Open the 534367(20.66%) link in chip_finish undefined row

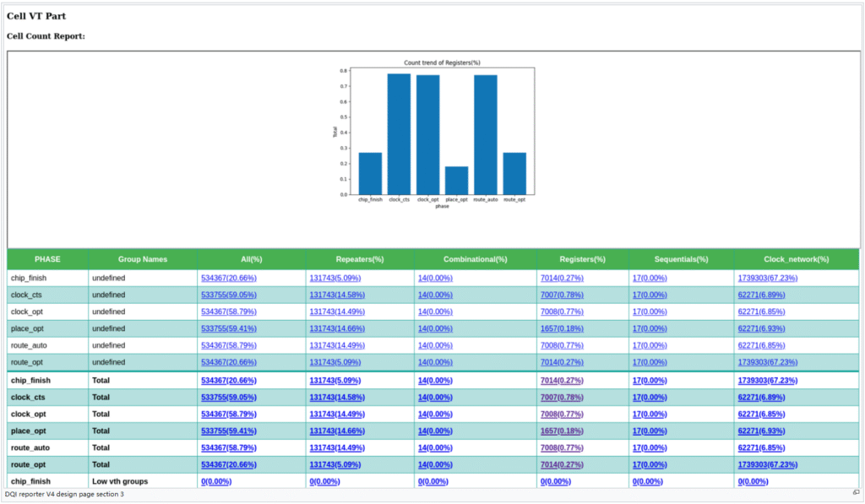click(228, 278)
